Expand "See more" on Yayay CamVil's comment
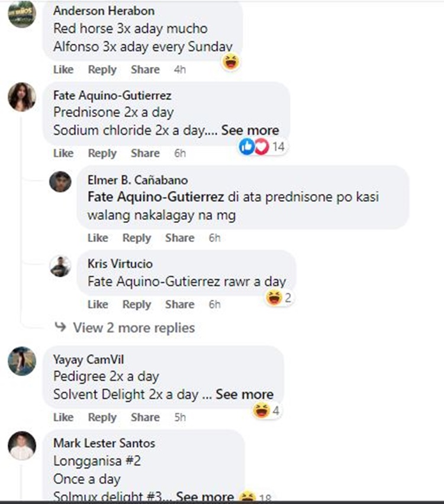This screenshot has height=504, width=444. 244,394
